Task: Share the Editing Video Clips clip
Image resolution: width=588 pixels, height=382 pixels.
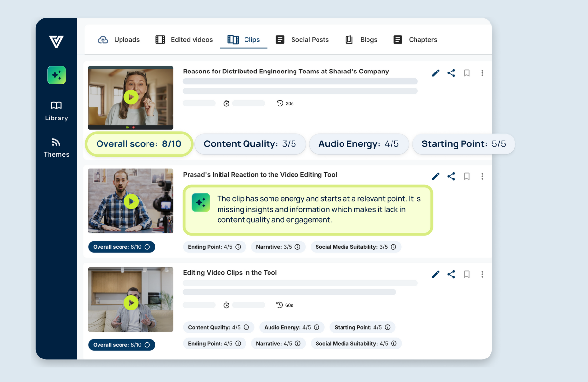Action: click(451, 274)
